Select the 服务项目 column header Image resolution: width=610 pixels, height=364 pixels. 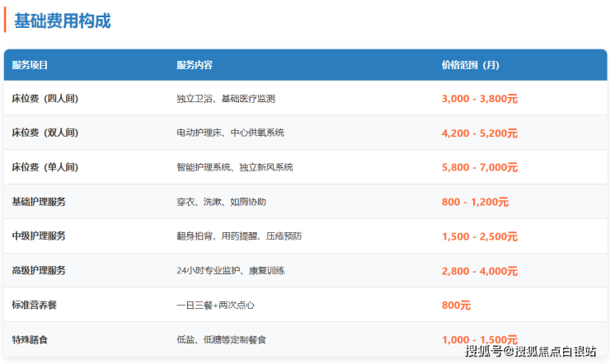[30, 65]
